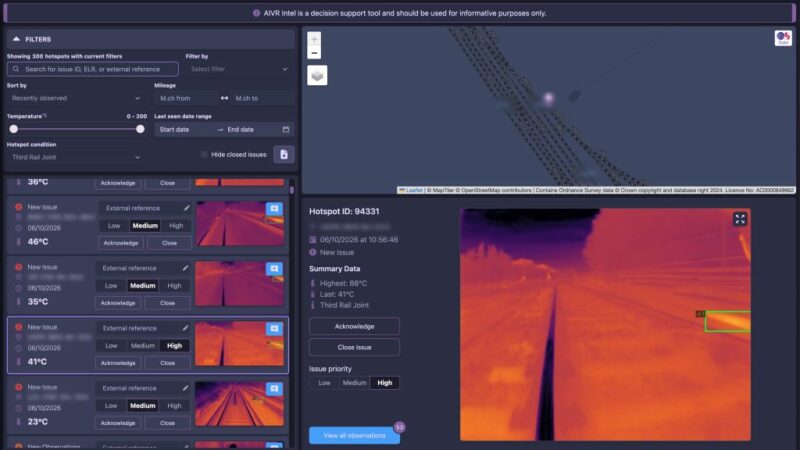Click Close Issue in detail panel

pyautogui.click(x=355, y=347)
